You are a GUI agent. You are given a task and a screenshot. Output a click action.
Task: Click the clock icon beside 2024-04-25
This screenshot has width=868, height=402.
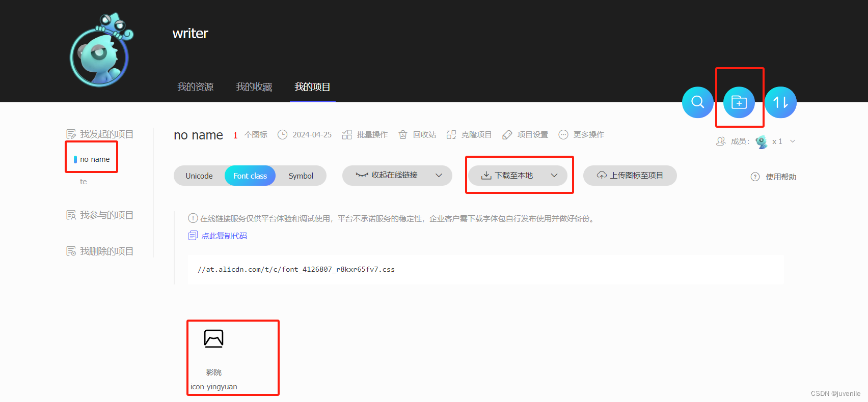[283, 134]
